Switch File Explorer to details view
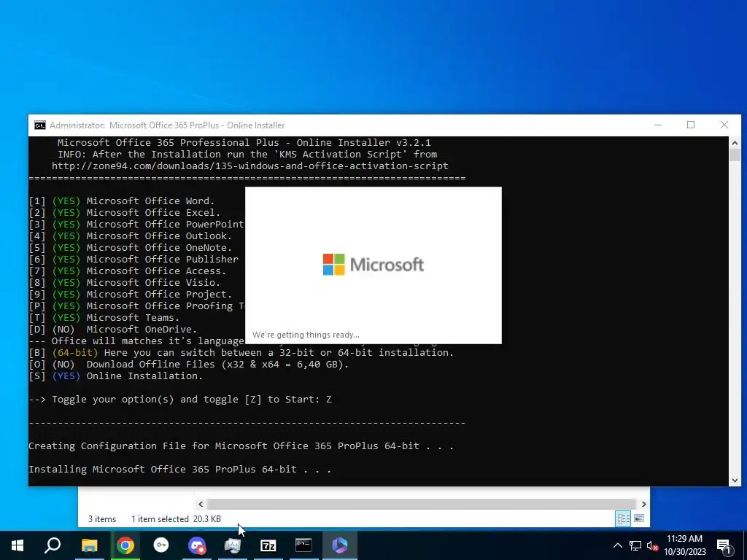This screenshot has height=560, width=747. click(x=623, y=518)
